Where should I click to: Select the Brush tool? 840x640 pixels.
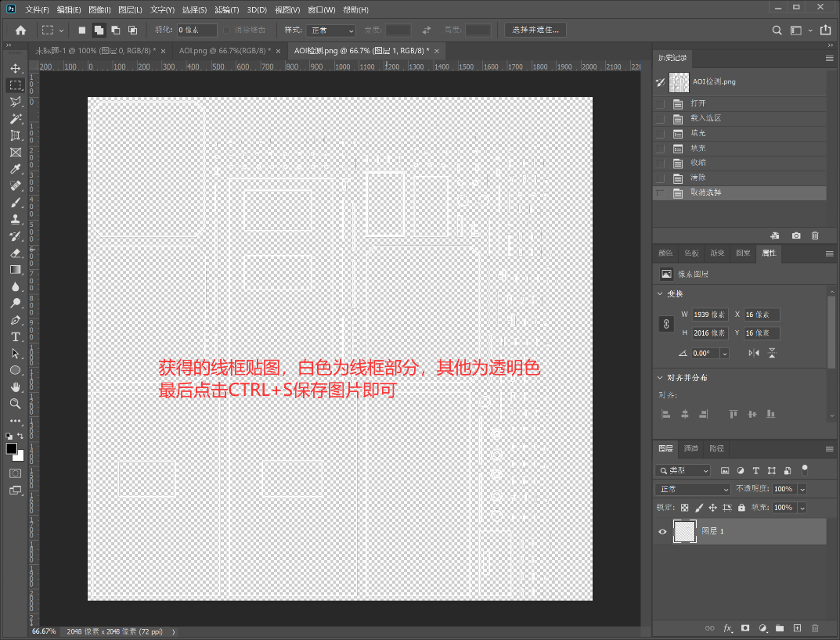16,203
